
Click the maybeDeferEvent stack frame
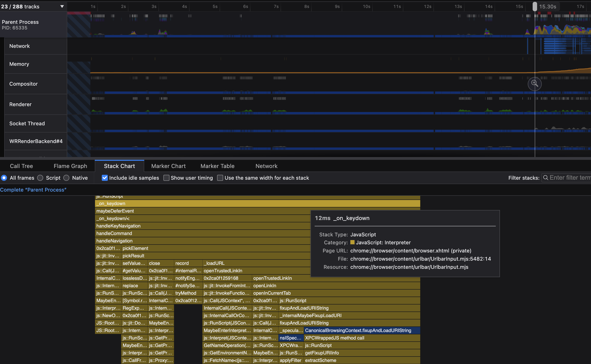203,211
